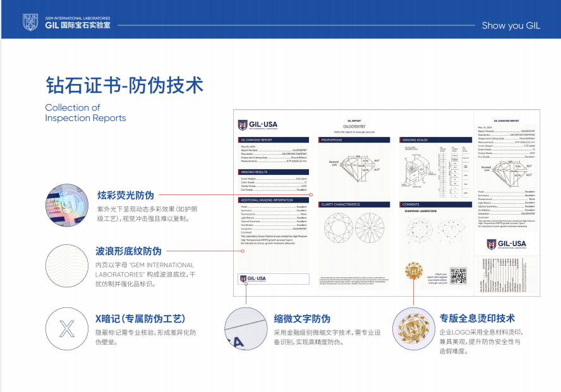This screenshot has height=392, width=561.
Task: Click the diamond proportions diagram in center
Action: coord(355,169)
